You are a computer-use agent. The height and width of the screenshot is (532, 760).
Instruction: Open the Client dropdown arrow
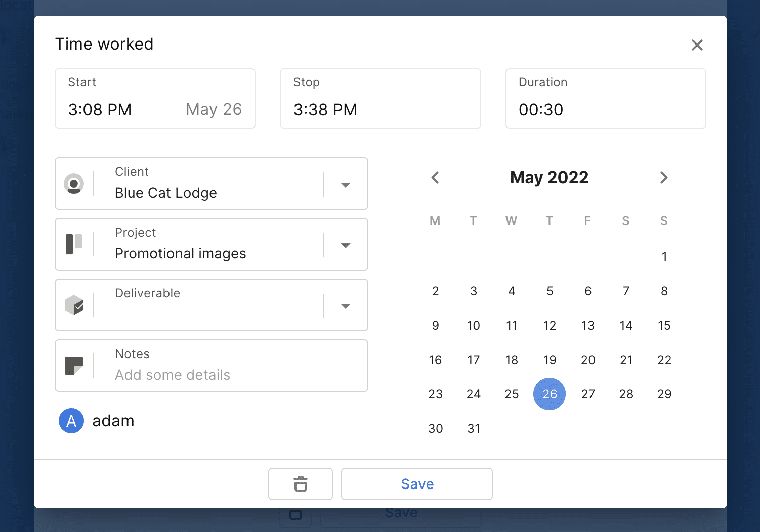346,185
